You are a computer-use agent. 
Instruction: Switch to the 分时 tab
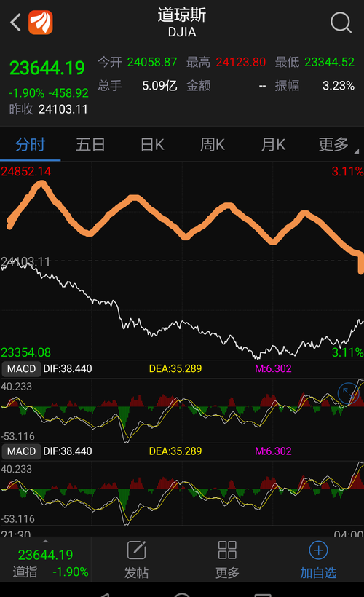coord(30,145)
